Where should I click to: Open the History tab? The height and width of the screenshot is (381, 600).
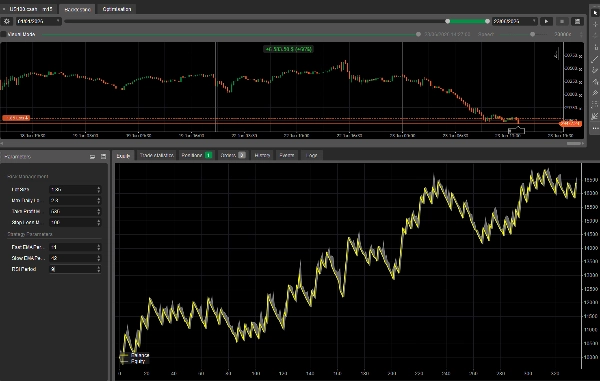(262, 155)
